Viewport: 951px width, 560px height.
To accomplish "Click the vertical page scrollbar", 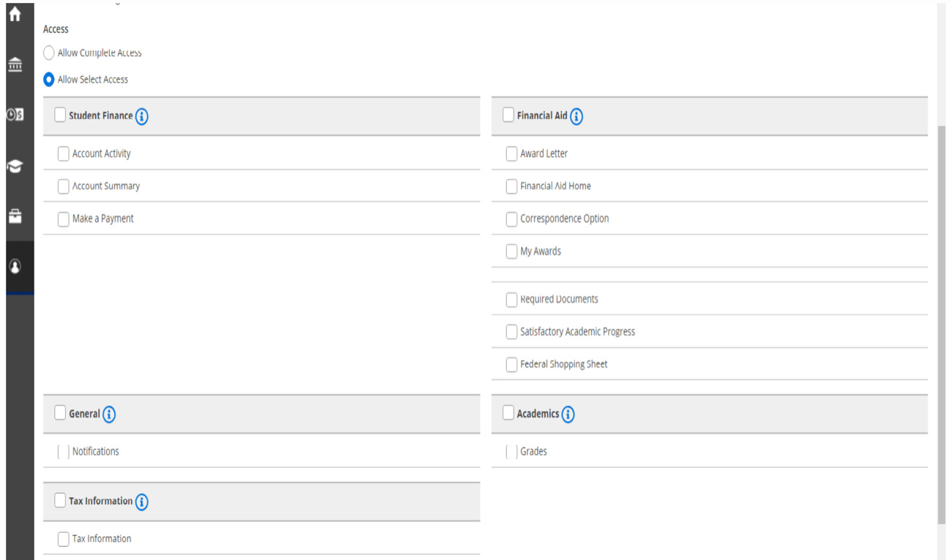I will (941, 324).
